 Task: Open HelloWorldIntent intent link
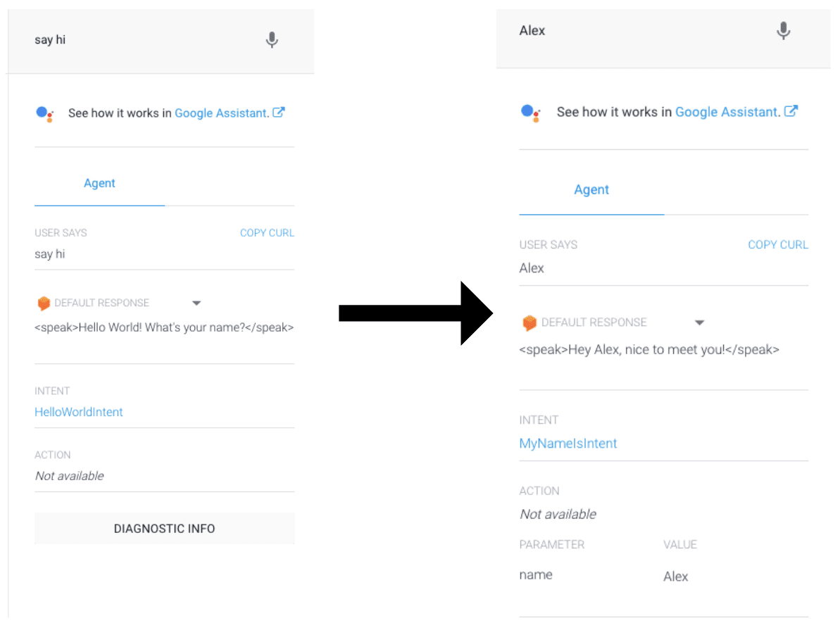tap(79, 412)
